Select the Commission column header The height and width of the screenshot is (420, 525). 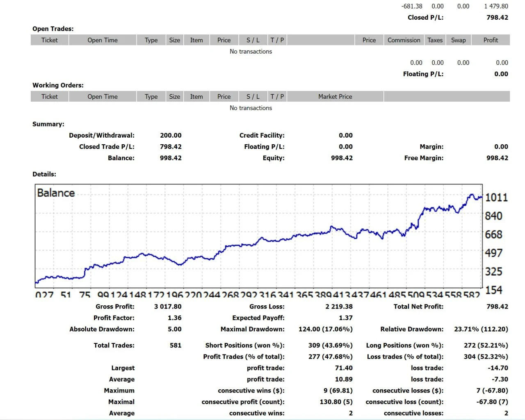[x=404, y=40]
